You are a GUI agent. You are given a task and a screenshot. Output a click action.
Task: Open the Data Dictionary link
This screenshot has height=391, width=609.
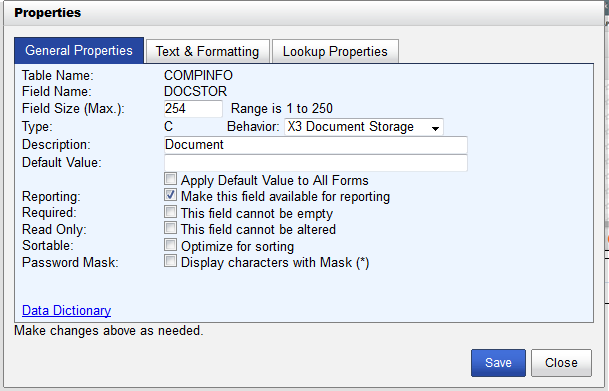click(x=66, y=310)
